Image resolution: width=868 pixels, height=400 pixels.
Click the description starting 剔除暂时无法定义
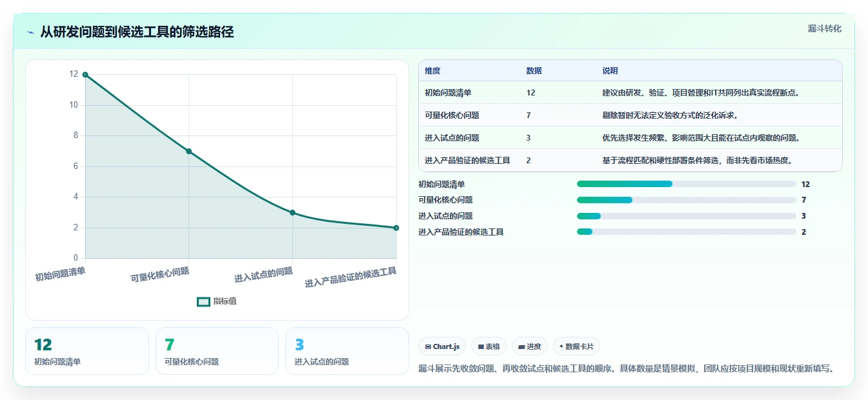[670, 115]
